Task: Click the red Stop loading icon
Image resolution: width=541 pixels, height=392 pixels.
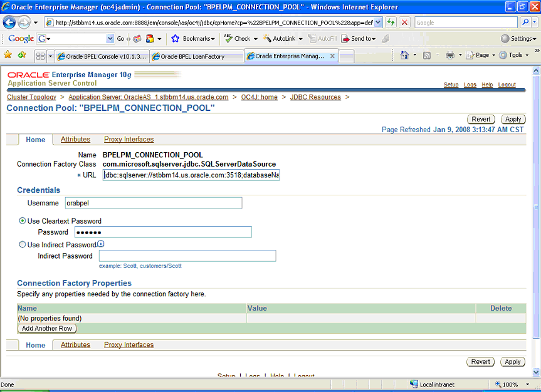Action: pos(404,23)
